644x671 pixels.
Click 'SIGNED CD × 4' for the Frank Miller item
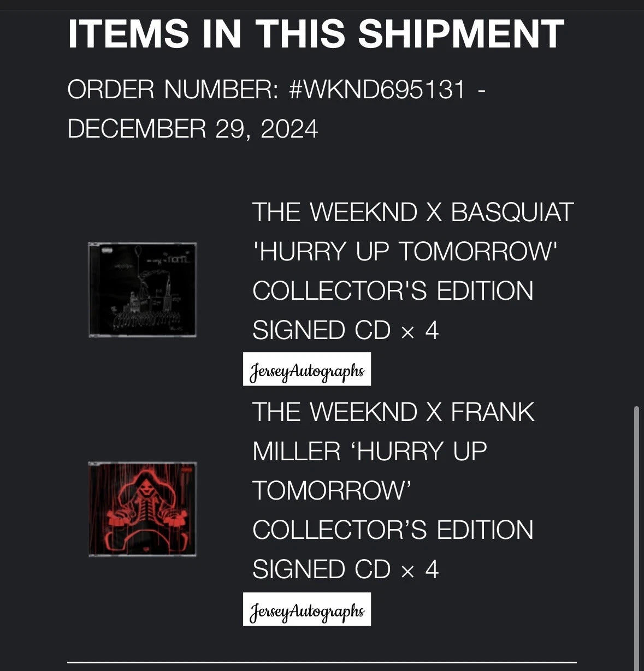tap(345, 569)
